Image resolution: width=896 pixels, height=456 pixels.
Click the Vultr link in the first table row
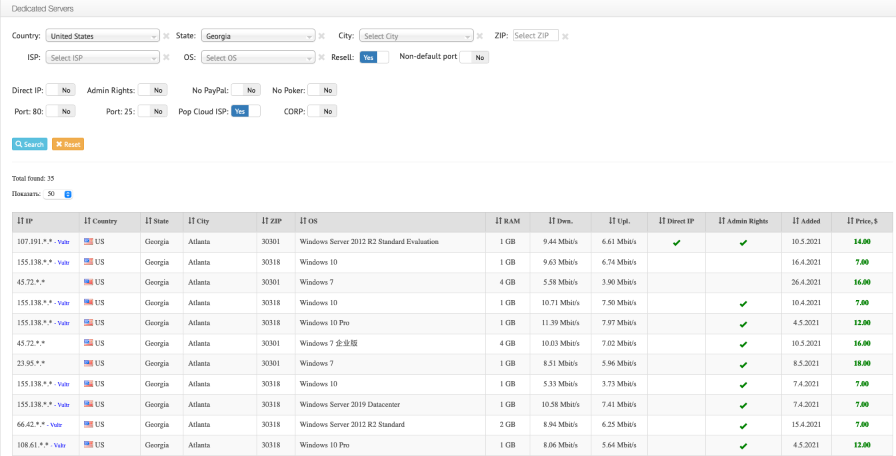(x=62, y=243)
